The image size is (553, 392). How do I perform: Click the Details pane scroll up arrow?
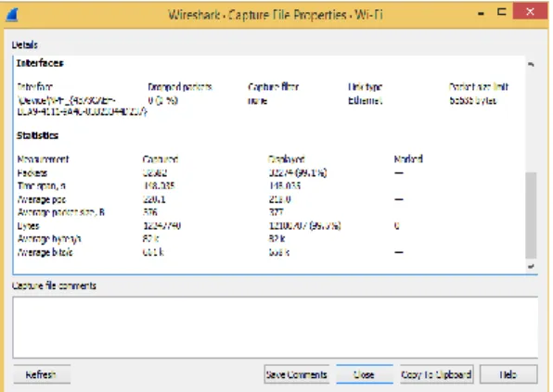tap(531, 64)
